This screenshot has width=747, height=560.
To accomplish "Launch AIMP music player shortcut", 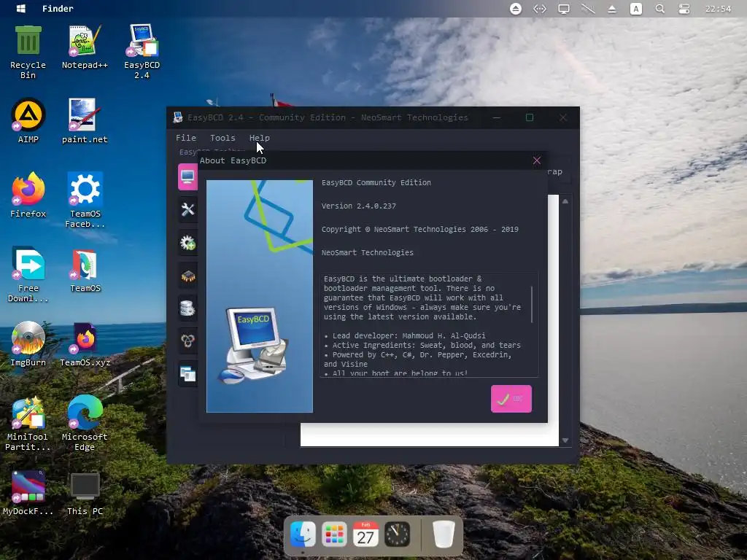I will tap(28, 120).
